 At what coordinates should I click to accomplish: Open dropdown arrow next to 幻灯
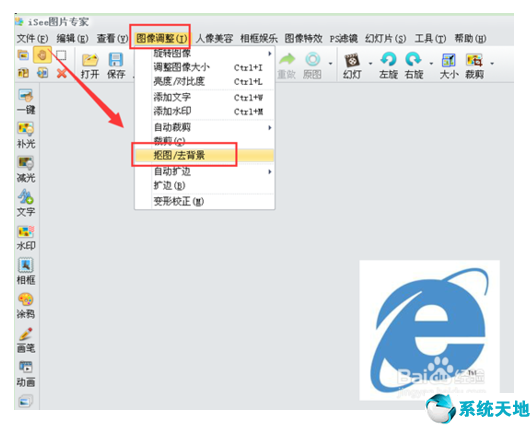point(370,63)
